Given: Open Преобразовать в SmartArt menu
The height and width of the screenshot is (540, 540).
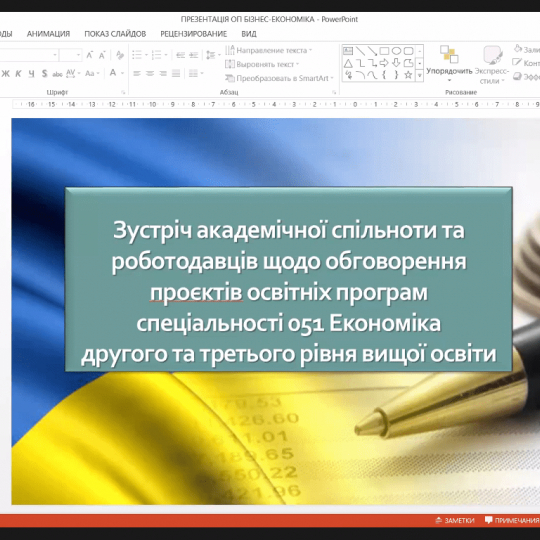Looking at the screenshot, I should 279,78.
